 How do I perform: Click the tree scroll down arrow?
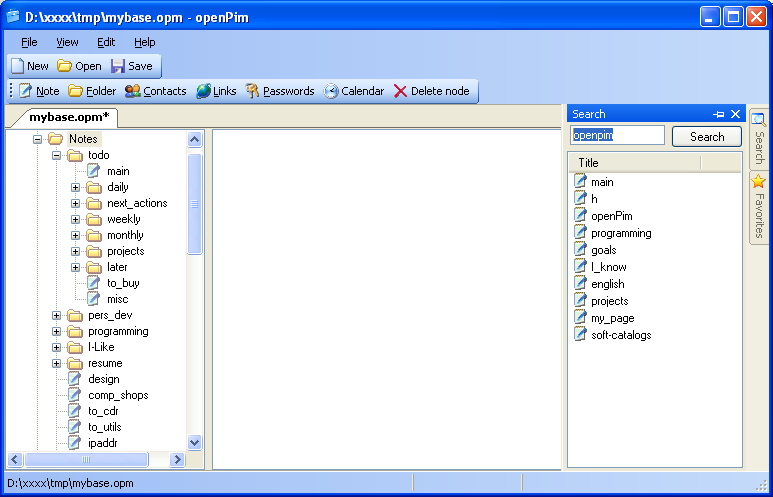pos(194,442)
